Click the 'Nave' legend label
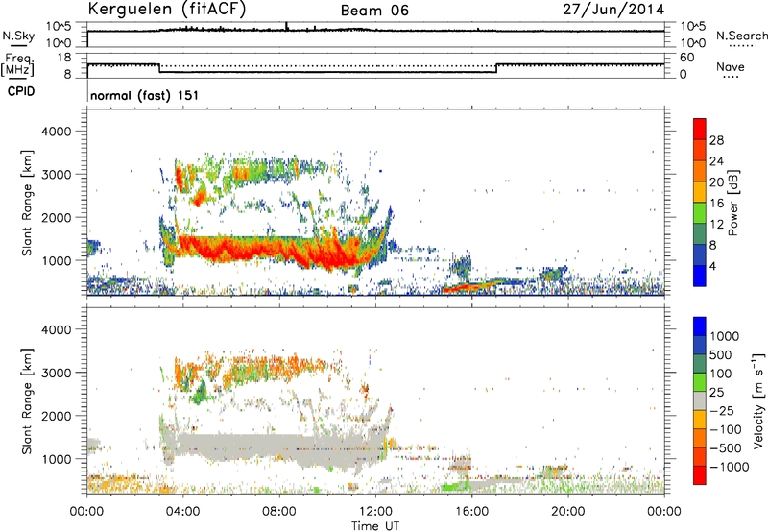The image size is (768, 532). [x=730, y=67]
